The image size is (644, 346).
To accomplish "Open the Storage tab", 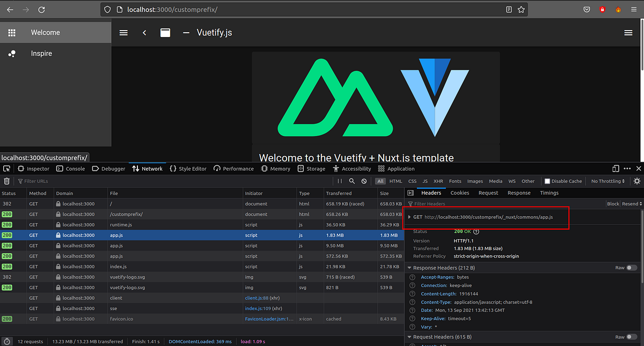I will point(311,168).
